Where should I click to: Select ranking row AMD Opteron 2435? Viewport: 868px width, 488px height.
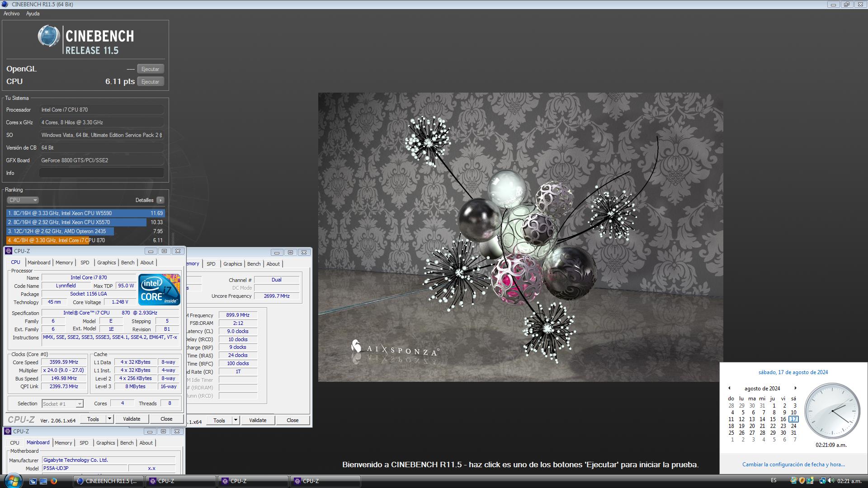85,231
